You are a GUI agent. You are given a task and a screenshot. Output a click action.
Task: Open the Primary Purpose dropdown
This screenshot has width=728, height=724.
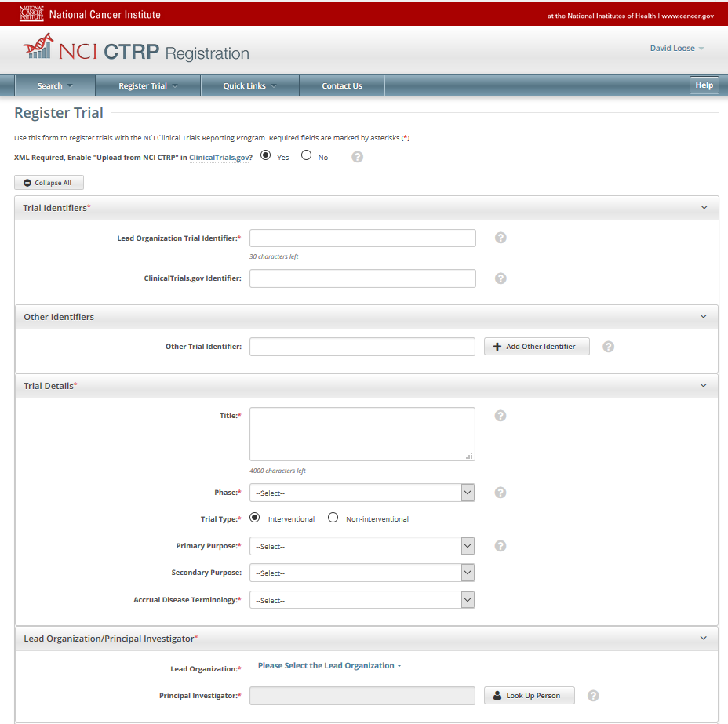pos(362,546)
